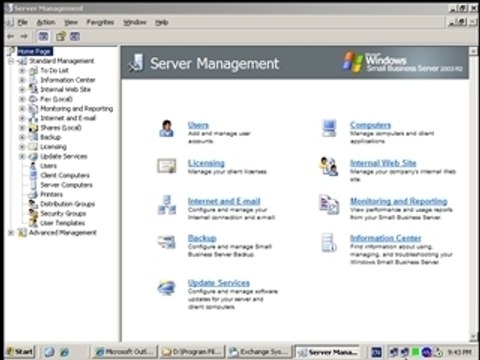Click the Monitoring and Reporting documents icon

(x=329, y=204)
